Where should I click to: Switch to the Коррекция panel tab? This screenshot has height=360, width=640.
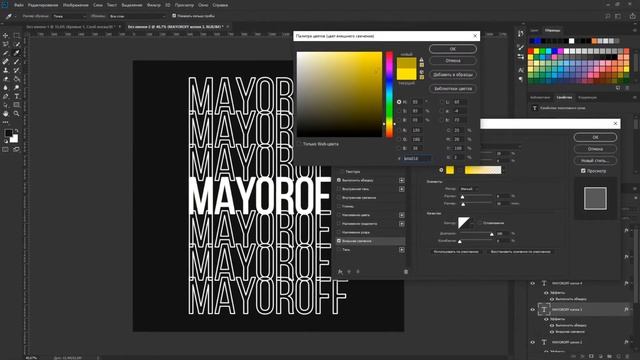coord(587,98)
